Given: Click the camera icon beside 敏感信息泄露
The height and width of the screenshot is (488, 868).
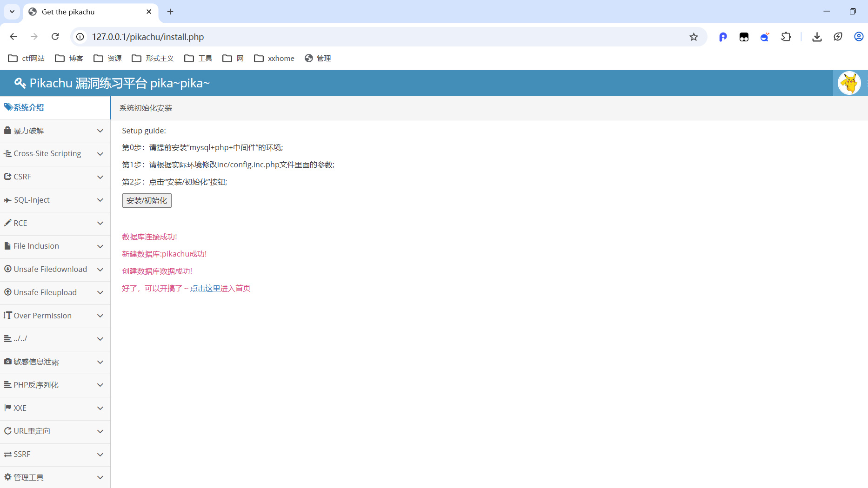Looking at the screenshot, I should (8, 361).
